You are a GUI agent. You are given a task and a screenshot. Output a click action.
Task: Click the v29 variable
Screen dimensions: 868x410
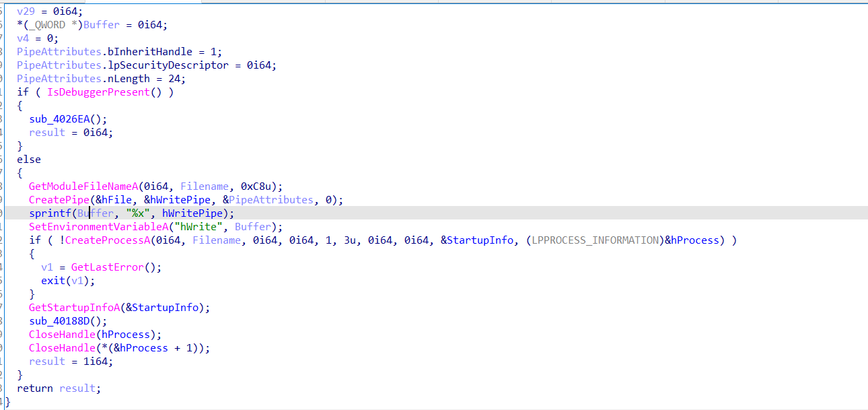coord(26,11)
